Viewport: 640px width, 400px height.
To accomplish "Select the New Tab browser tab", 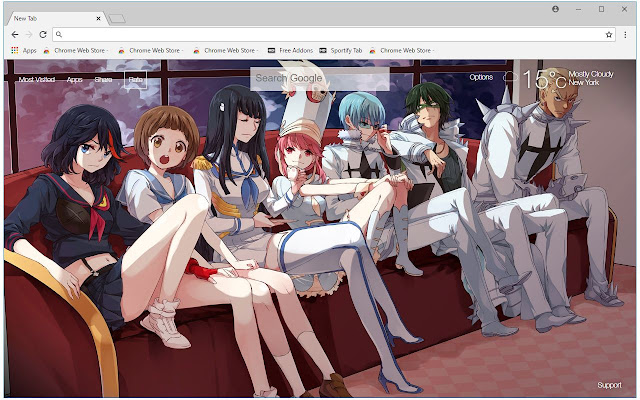I will pos(55,18).
